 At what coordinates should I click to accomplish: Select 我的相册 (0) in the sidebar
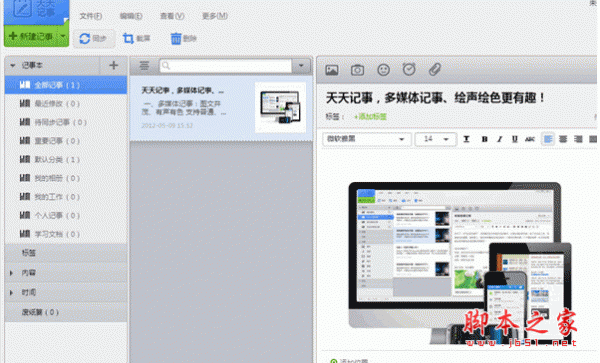(x=66, y=178)
